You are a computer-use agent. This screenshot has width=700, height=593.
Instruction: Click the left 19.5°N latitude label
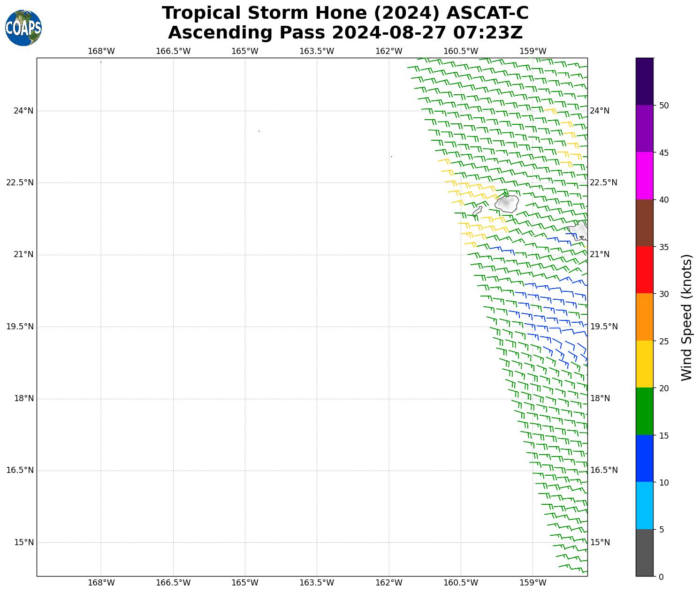(20, 327)
